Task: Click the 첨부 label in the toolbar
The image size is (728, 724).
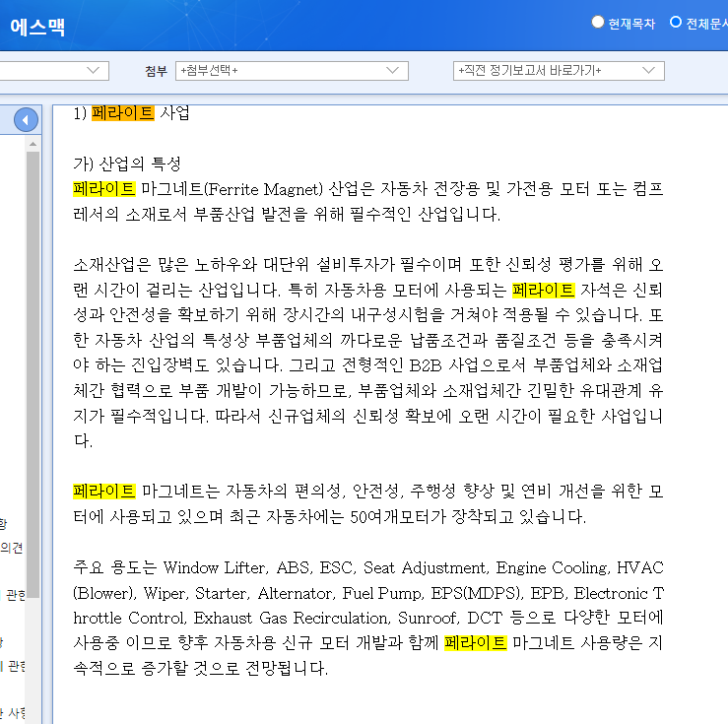Action: tap(156, 71)
